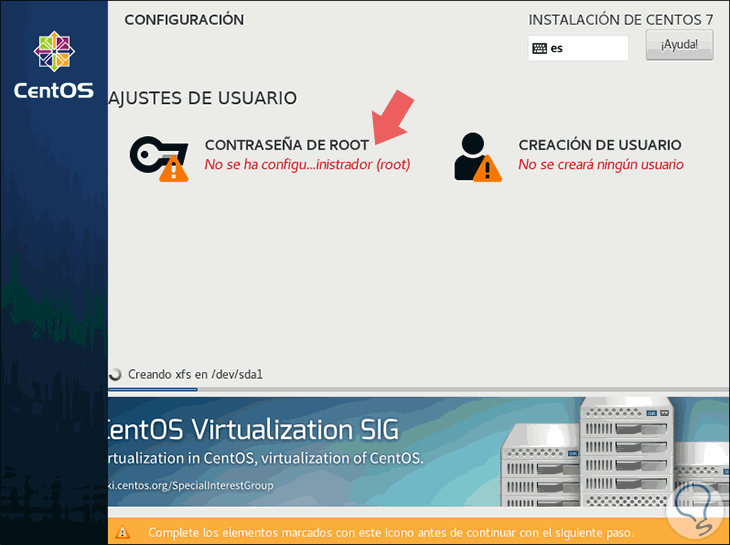This screenshot has height=545, width=730.
Task: Open CREACIÓN DE USUARIO setting
Action: coord(600,145)
